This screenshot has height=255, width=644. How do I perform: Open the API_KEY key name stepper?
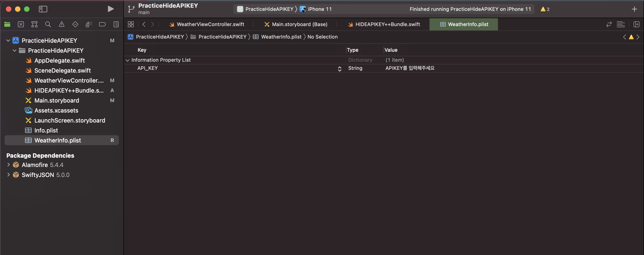click(339, 69)
